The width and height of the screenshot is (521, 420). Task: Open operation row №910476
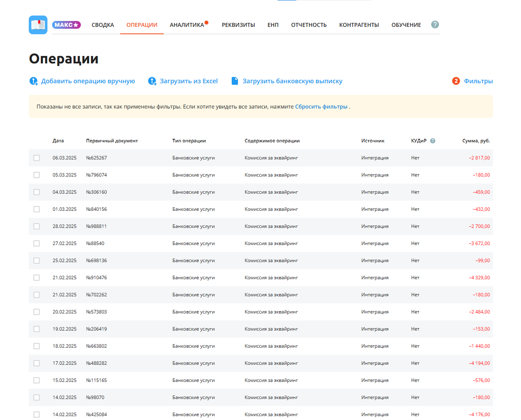click(x=261, y=278)
